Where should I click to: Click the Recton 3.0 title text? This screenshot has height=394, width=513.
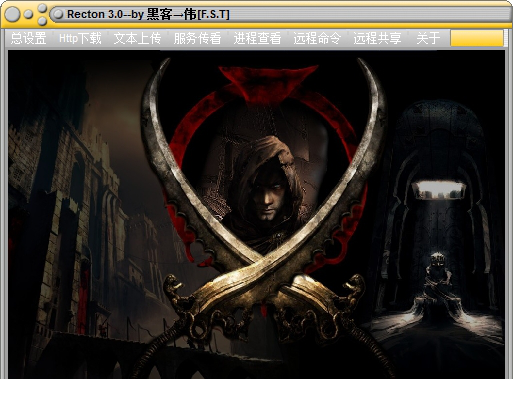(x=148, y=14)
